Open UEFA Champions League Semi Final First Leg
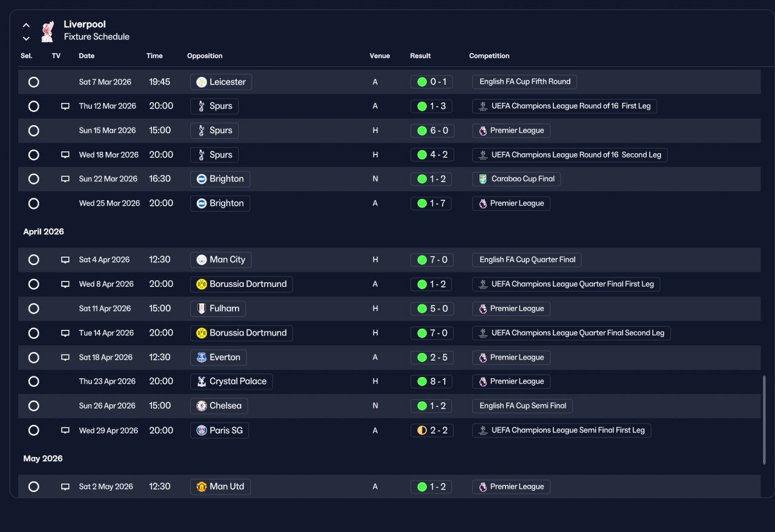 point(562,430)
